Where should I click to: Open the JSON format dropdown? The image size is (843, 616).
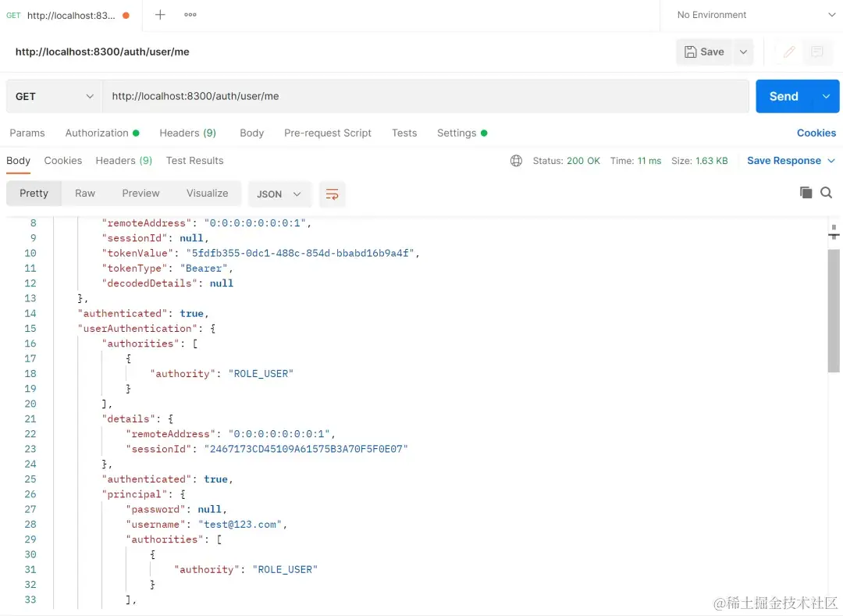tap(279, 194)
